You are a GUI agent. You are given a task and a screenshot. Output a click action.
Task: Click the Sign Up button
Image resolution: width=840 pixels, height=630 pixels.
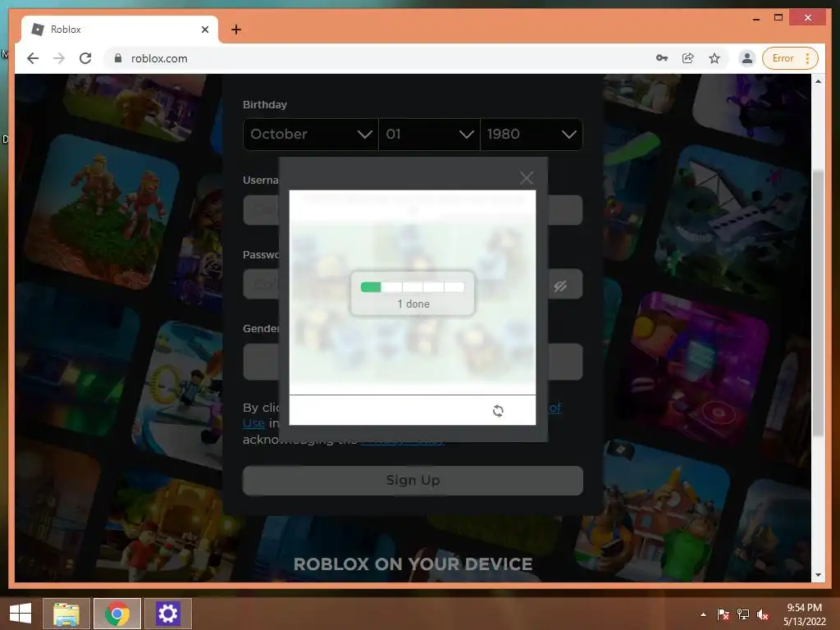pyautogui.click(x=413, y=480)
